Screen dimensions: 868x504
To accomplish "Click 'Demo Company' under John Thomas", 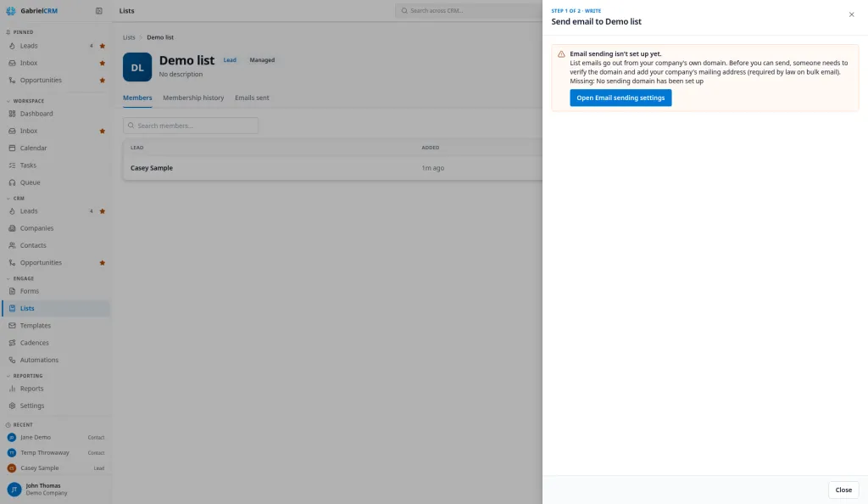I will pos(47,493).
